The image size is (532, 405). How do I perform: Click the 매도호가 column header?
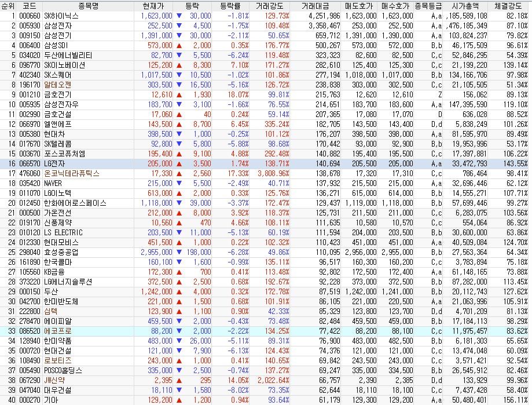359,6
